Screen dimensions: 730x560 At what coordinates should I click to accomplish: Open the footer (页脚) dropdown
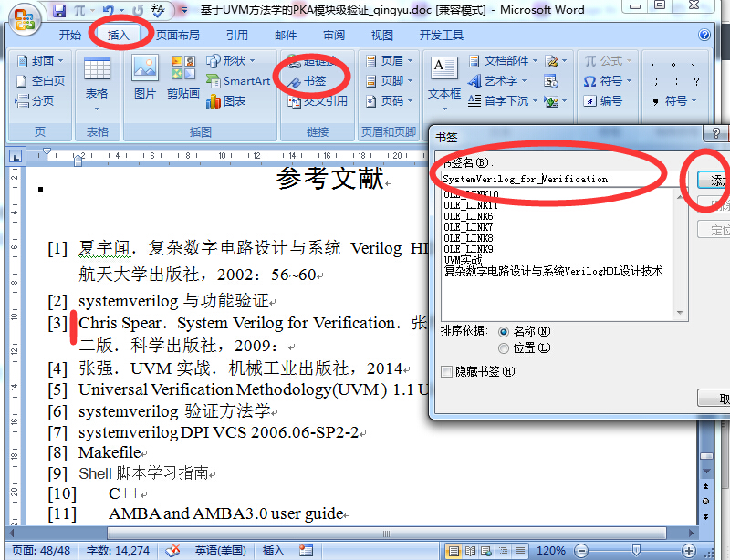click(390, 80)
